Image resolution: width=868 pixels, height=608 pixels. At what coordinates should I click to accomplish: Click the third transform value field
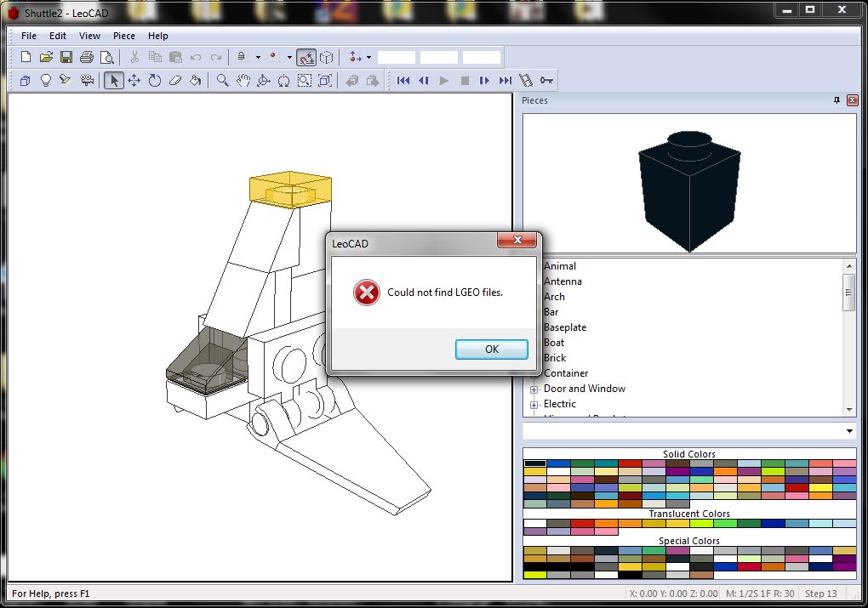(x=482, y=58)
